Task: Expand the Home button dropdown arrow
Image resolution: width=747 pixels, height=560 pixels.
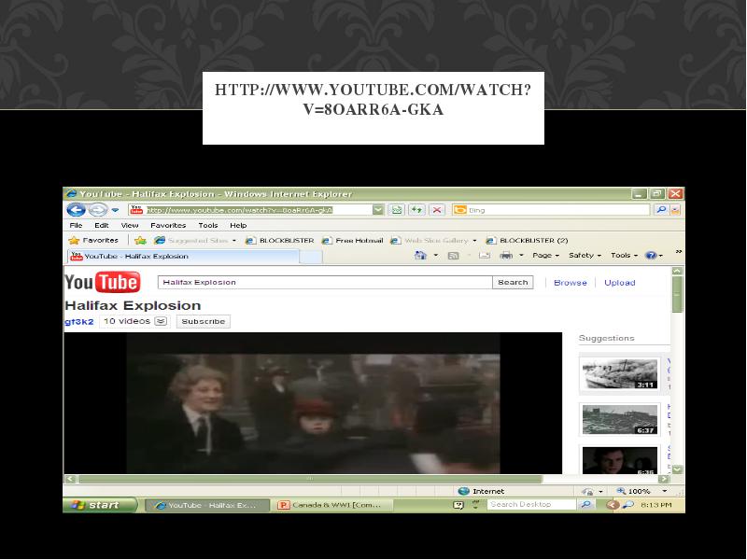Action: pos(435,255)
